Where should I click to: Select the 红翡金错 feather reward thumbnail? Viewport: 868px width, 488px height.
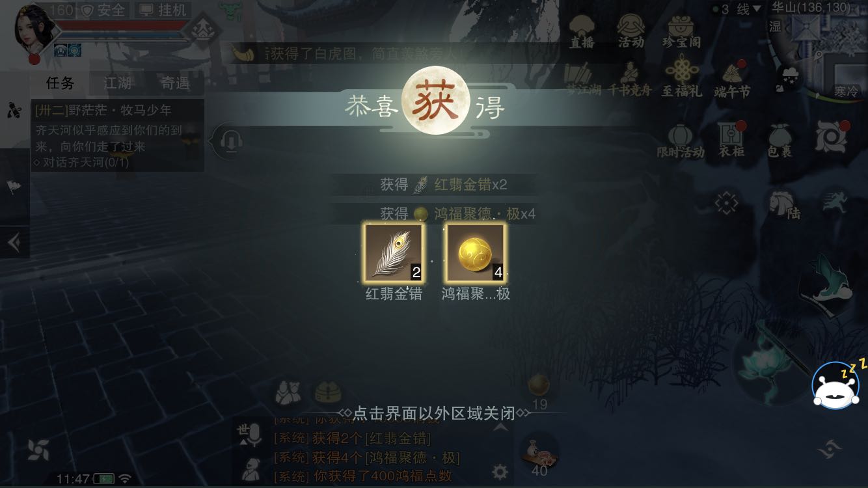[393, 252]
